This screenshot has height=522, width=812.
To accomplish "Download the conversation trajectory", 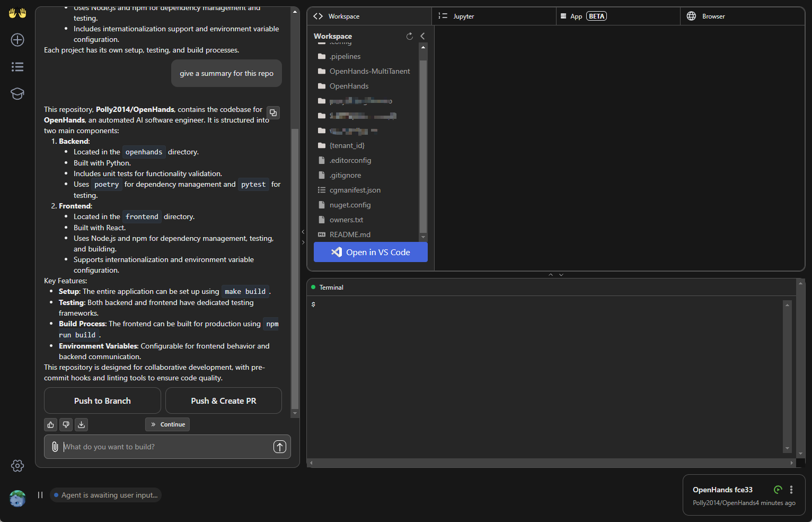I will [82, 424].
